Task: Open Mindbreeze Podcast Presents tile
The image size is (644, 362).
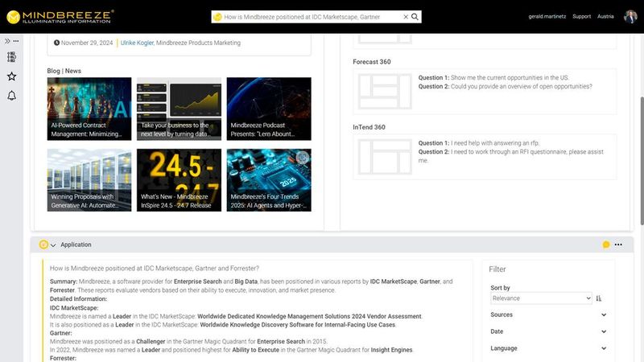Action: point(269,109)
